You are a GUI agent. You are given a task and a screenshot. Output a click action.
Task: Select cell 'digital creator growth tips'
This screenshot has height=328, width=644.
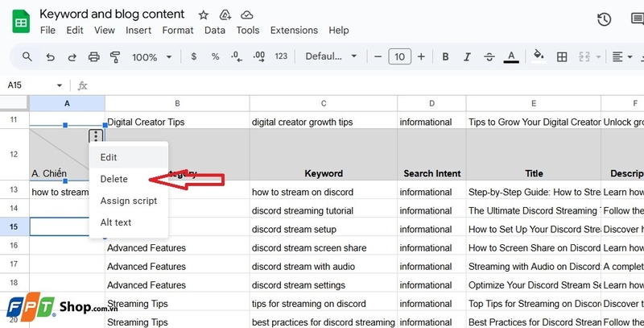point(324,122)
